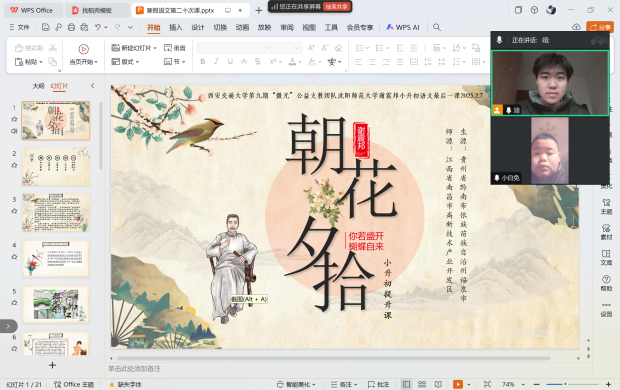Select slide 3 thumbnail

pos(56,212)
